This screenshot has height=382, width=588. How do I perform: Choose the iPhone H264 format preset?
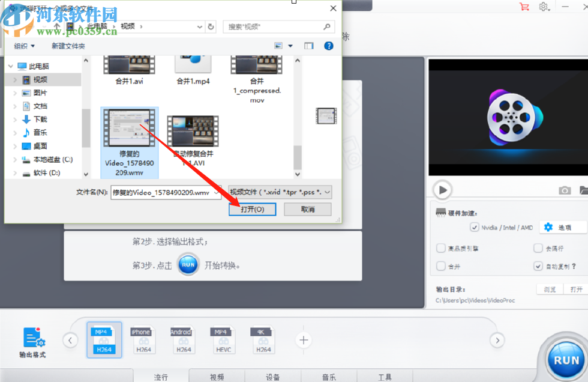143,340
